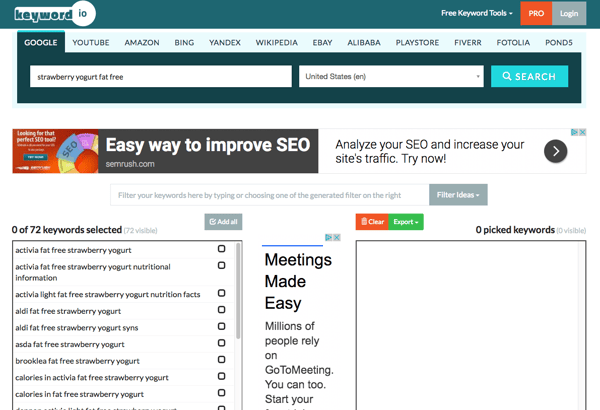Select the 'aldi fat free strawberry yogurt' checkbox
This screenshot has width=600, height=410.
[x=221, y=311]
